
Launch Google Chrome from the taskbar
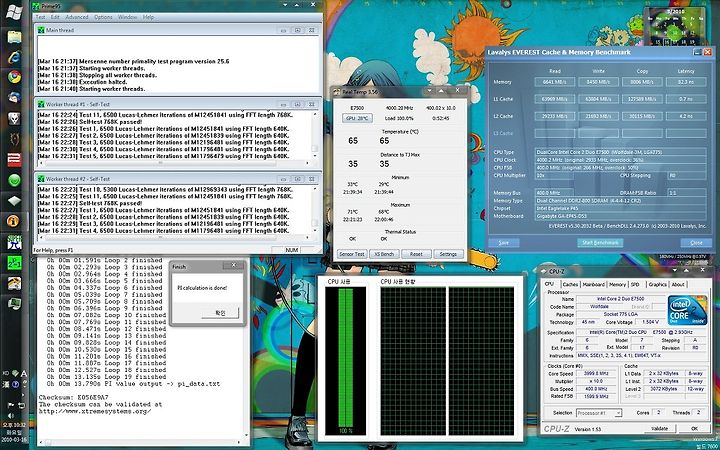pos(14,77)
